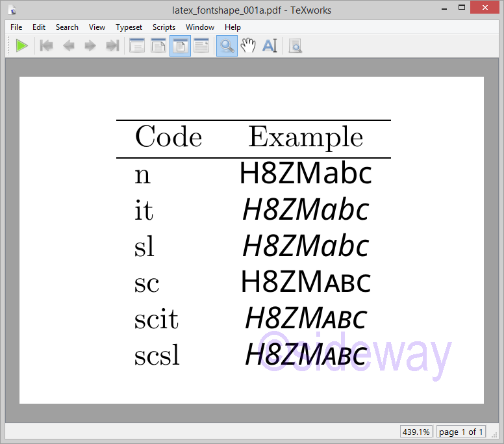Click the page 1 of 1 indicator
Viewport: 504px width, 444px height.
coord(460,432)
